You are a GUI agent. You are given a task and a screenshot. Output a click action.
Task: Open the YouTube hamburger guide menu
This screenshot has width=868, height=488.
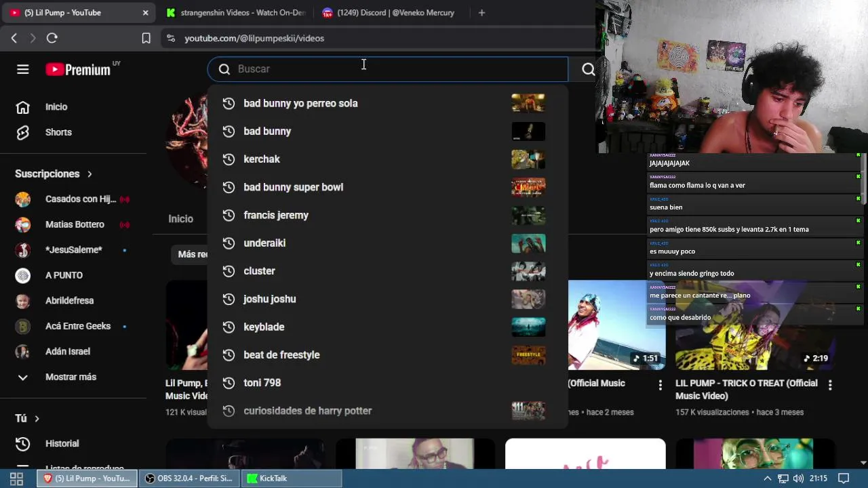click(23, 69)
